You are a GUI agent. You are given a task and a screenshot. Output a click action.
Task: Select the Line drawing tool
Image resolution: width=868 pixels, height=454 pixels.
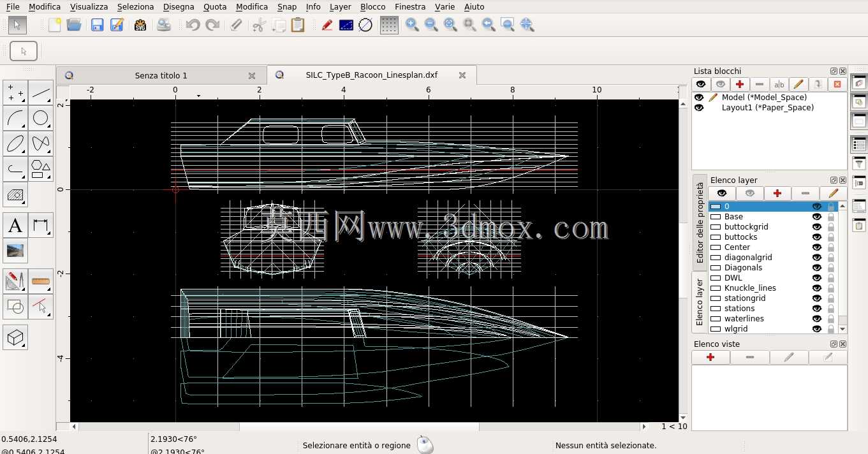click(x=41, y=92)
